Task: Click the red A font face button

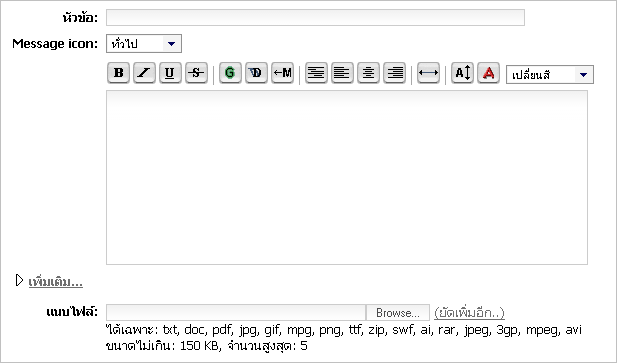Action: coord(488,73)
